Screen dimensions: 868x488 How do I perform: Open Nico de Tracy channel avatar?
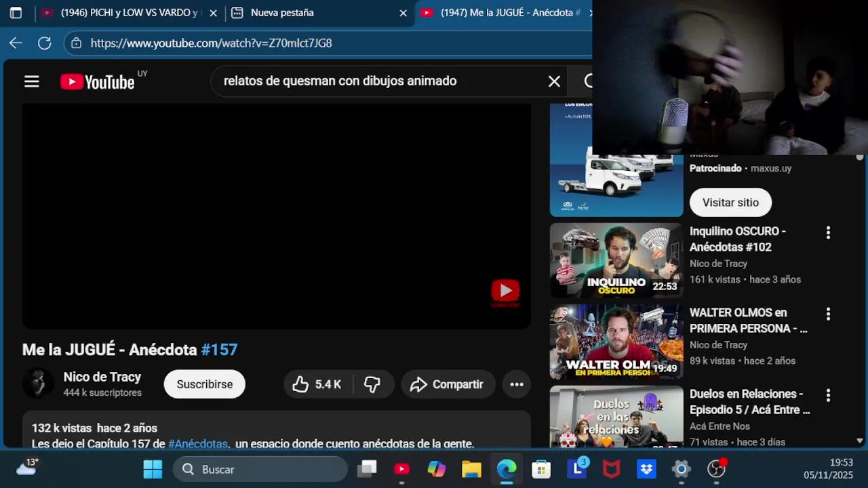pos(38,384)
